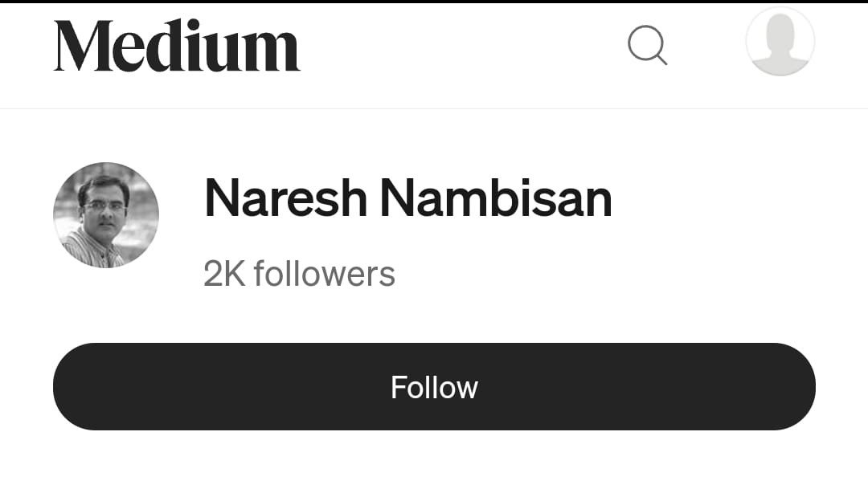Open the 2K followers list
Image resolution: width=868 pixels, height=493 pixels.
[299, 275]
